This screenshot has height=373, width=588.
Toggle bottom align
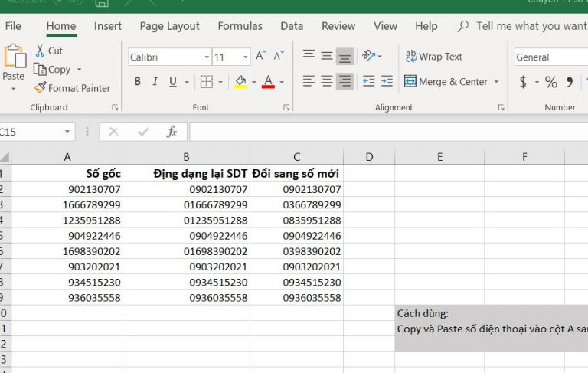pyautogui.click(x=345, y=56)
